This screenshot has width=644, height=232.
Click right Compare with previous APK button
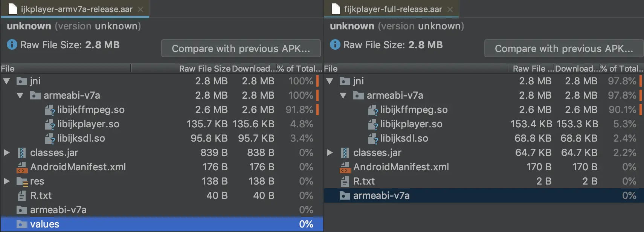(564, 49)
